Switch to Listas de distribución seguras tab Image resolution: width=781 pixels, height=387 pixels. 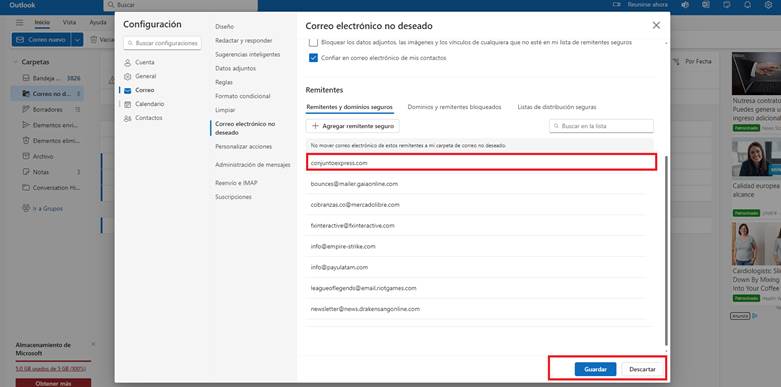tap(556, 107)
